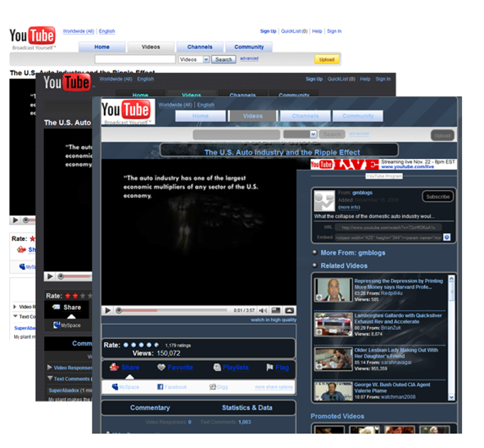
Task: Rate first star in back white window
Action: [x=33, y=239]
